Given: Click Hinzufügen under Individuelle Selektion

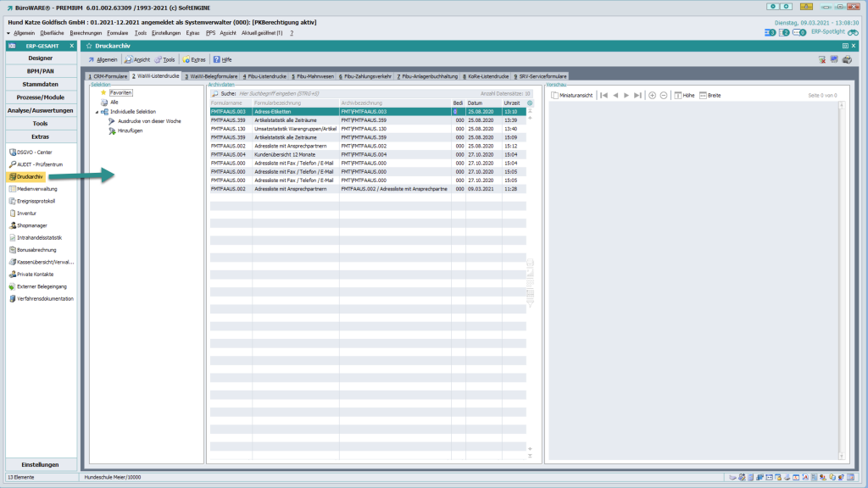Looking at the screenshot, I should [129, 130].
